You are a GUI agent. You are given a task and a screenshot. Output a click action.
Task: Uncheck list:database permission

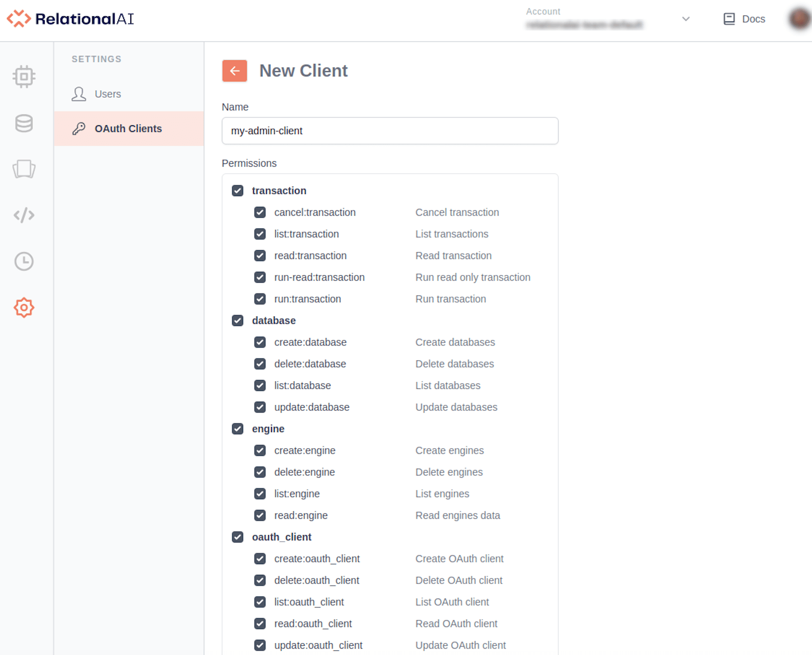point(260,386)
